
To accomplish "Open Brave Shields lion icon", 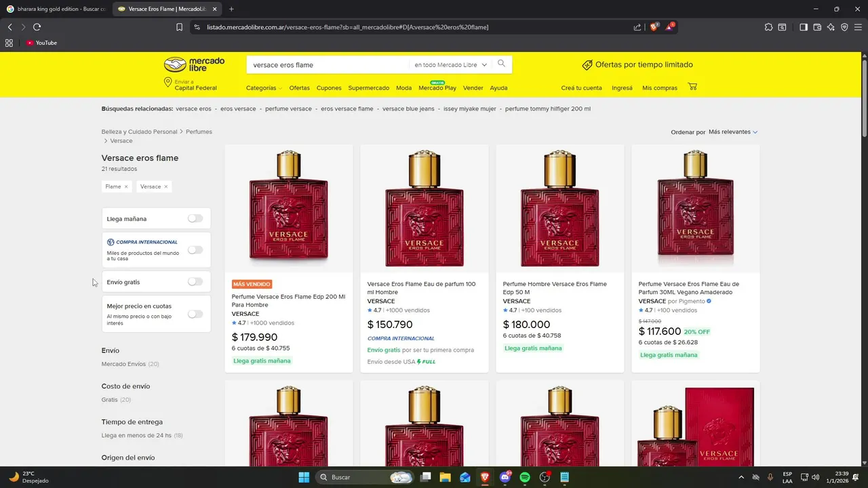I will [x=654, y=27].
